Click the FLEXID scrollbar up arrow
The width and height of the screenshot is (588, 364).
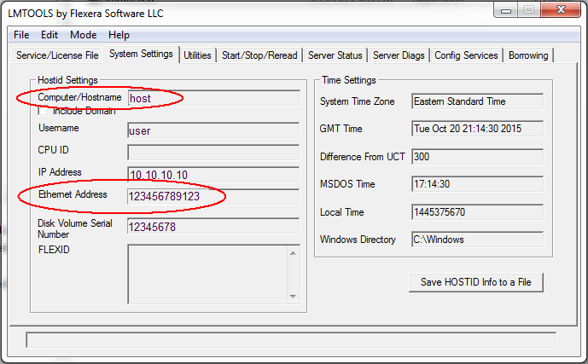294,253
